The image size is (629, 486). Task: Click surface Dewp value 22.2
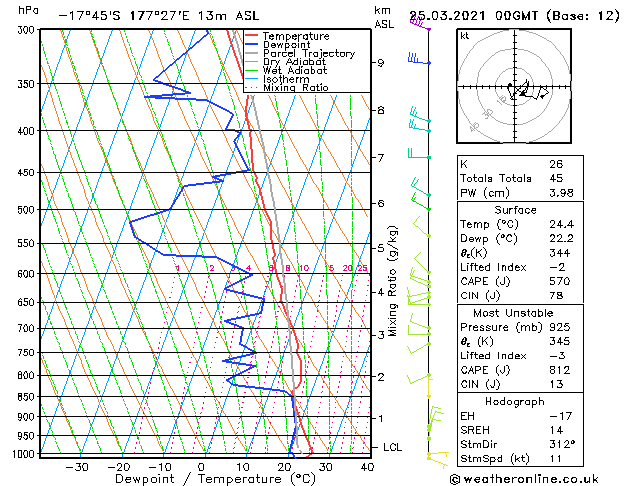point(562,239)
